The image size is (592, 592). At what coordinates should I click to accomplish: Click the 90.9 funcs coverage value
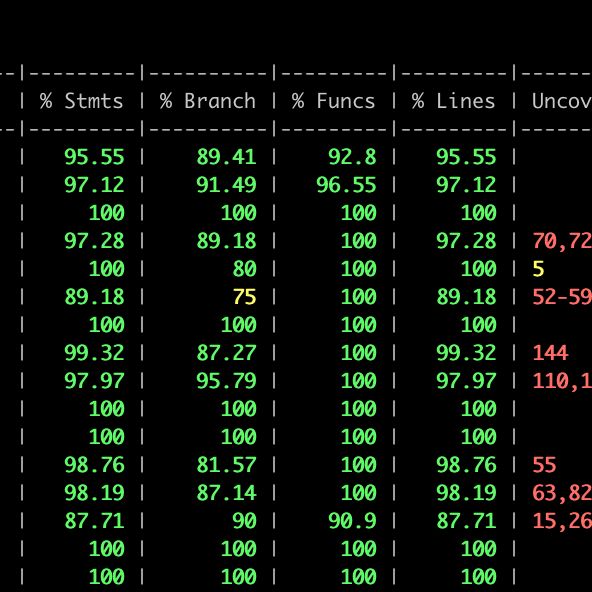(x=352, y=520)
